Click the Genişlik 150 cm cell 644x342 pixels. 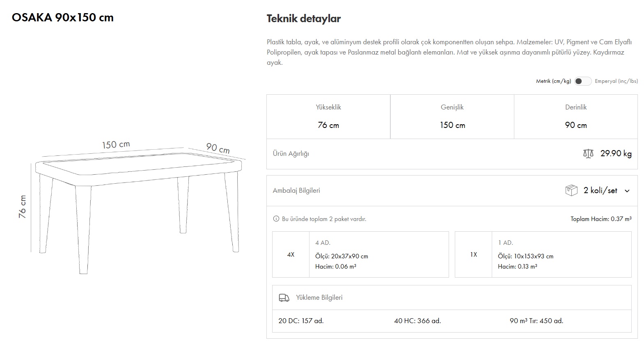(x=452, y=117)
